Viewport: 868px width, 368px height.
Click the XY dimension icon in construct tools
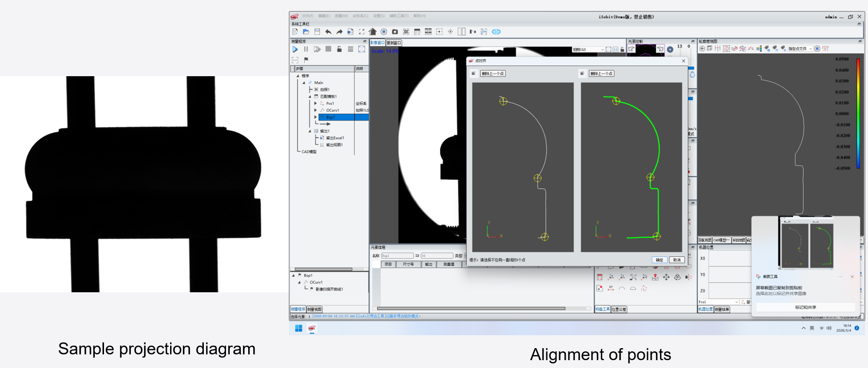coord(611,288)
